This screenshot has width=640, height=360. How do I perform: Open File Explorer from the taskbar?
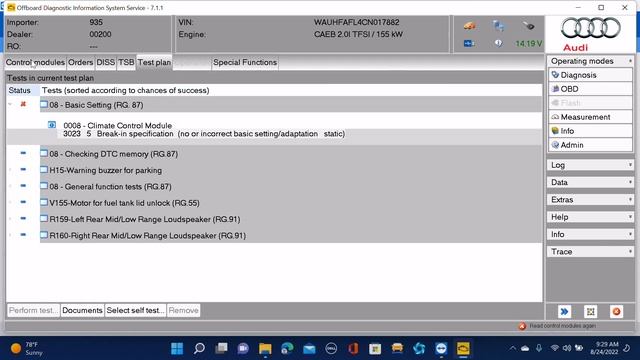coord(265,348)
